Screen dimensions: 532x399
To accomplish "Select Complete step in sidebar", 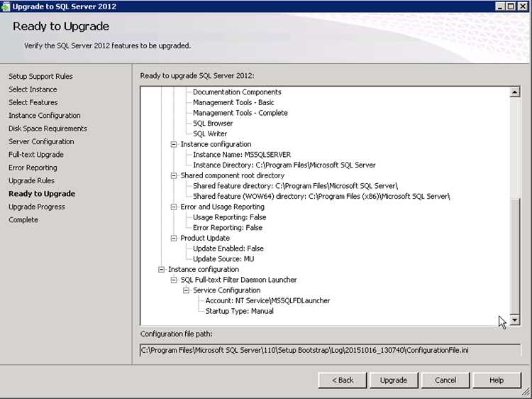I will pyautogui.click(x=23, y=219).
